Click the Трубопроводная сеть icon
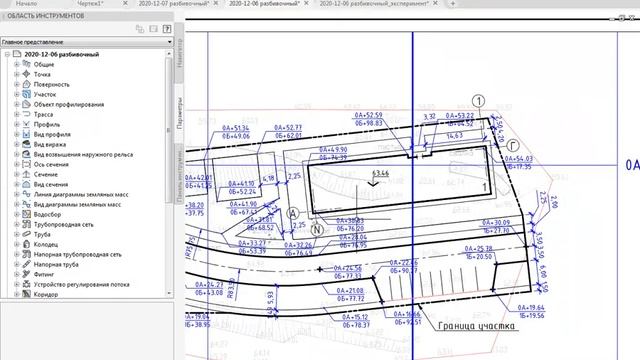This screenshot has height=360, width=640. coord(27,224)
